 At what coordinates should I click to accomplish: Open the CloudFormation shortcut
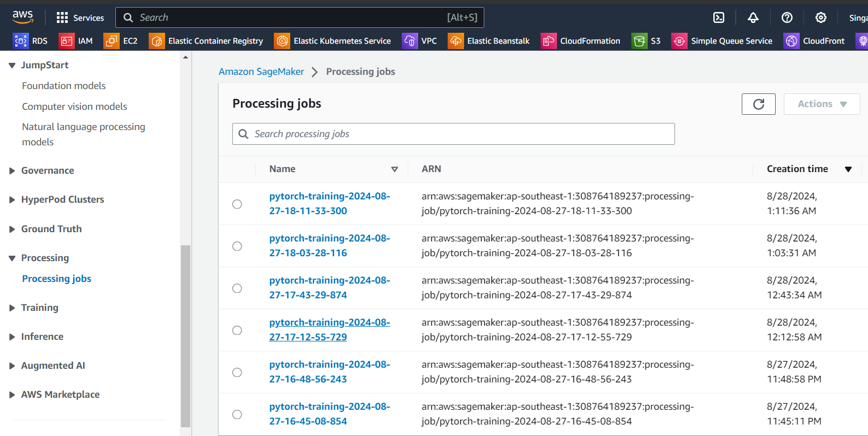tap(580, 41)
